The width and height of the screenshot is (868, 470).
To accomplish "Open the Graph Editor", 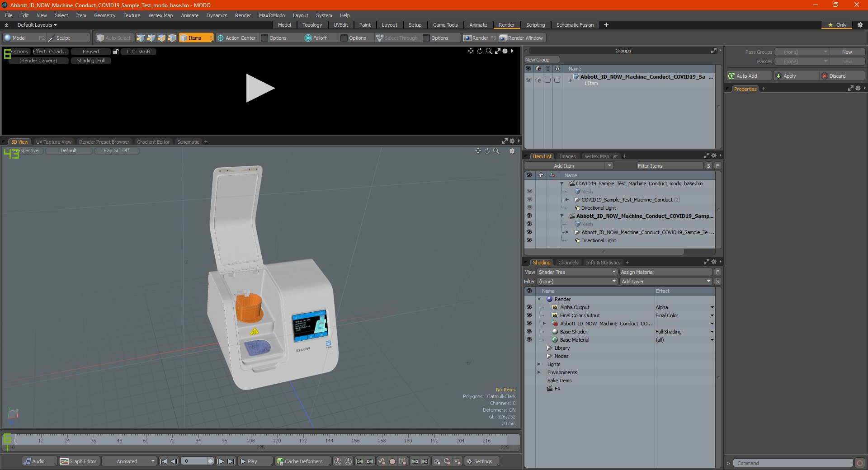I will [x=79, y=461].
